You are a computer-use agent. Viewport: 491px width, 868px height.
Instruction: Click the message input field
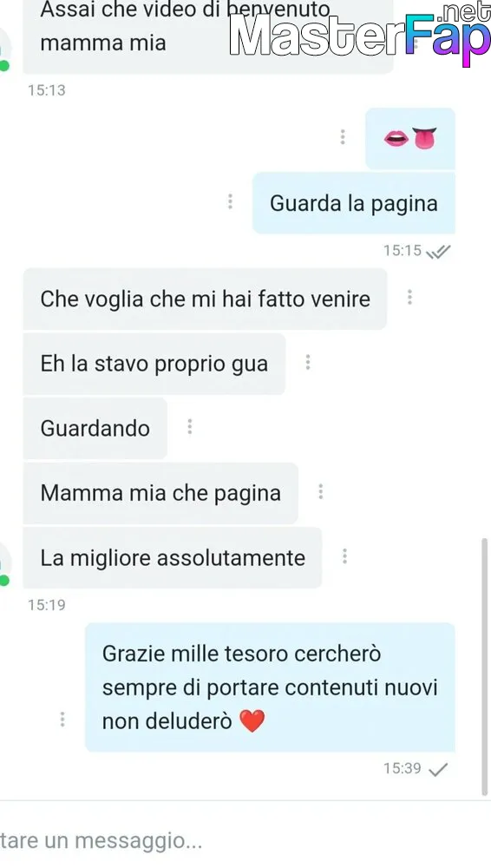[x=245, y=841]
